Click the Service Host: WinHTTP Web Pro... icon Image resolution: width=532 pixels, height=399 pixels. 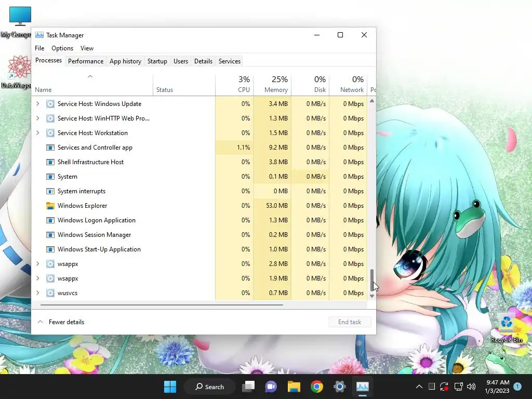coord(50,118)
